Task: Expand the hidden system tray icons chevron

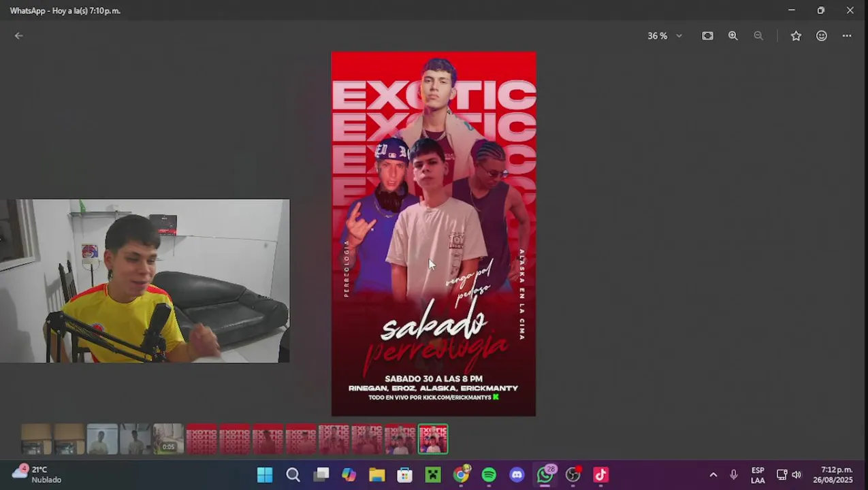Action: coord(713,474)
